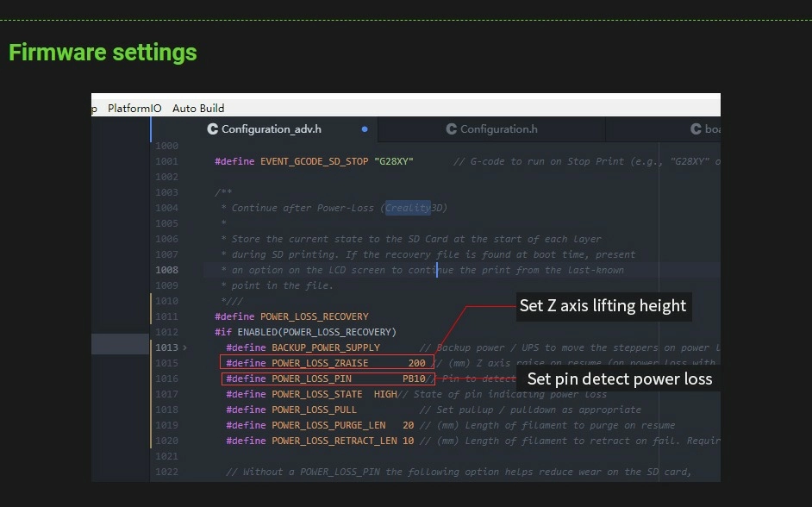The height and width of the screenshot is (507, 812).
Task: Click the C icon on the third partially visible tab
Action: [696, 129]
